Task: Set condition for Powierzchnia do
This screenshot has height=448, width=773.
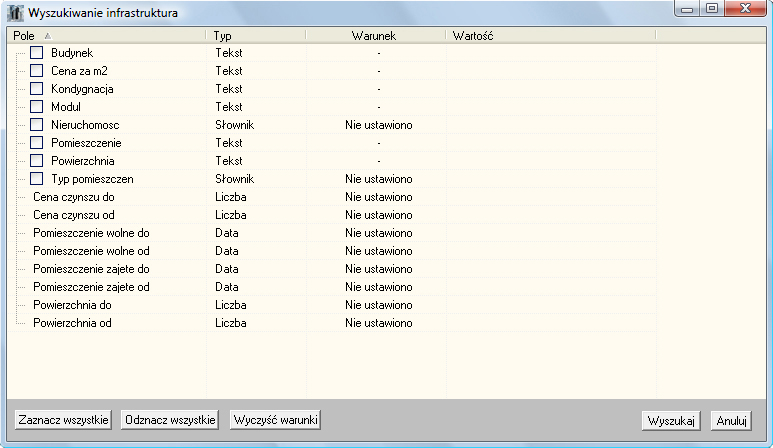Action: 379,305
